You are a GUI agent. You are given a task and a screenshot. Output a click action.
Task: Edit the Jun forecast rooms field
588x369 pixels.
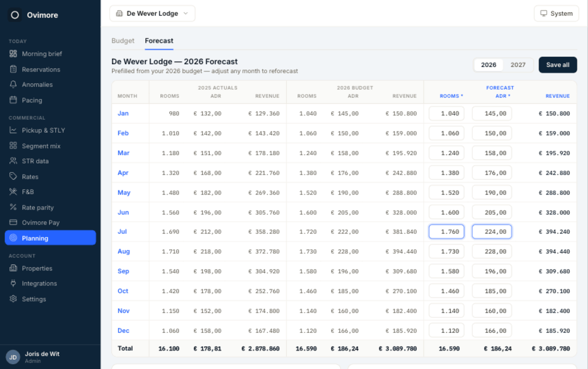[x=446, y=212]
